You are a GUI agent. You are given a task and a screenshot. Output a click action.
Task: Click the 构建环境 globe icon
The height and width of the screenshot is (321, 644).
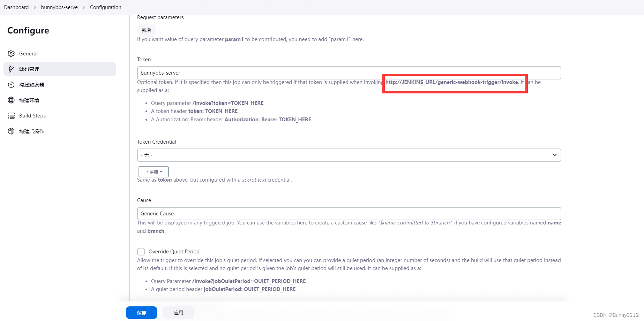pos(11,100)
